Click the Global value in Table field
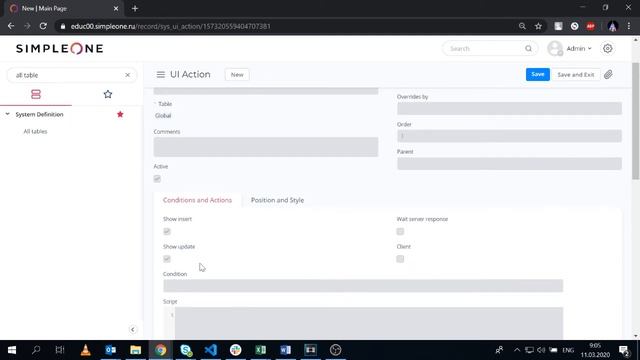The width and height of the screenshot is (640, 360). (163, 116)
